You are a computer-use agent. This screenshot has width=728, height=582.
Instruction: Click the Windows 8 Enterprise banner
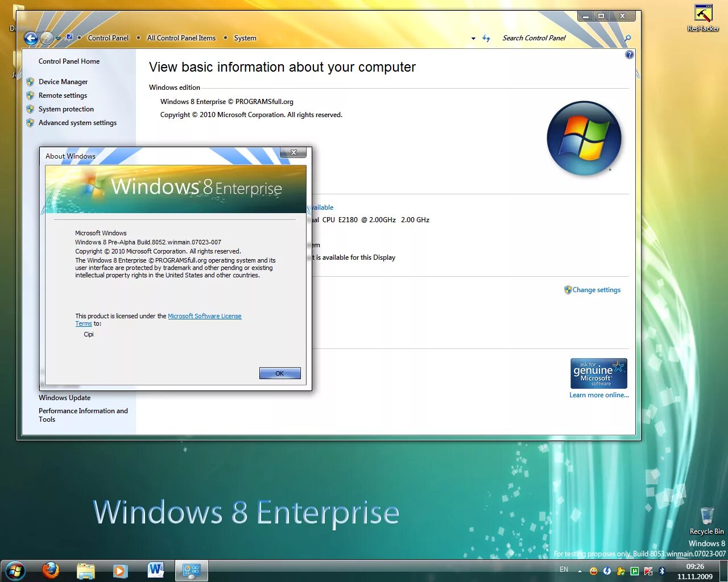tap(176, 189)
